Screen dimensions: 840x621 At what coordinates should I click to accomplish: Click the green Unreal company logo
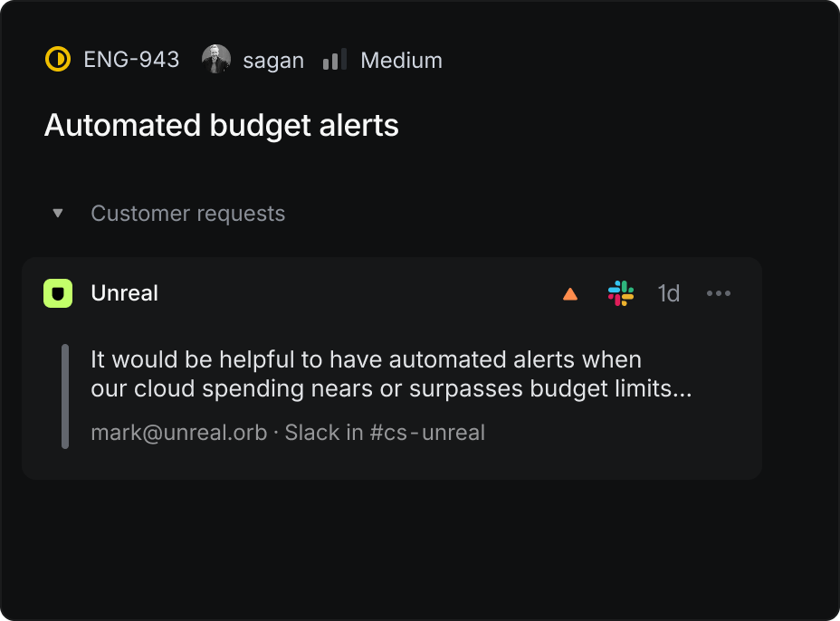58,293
